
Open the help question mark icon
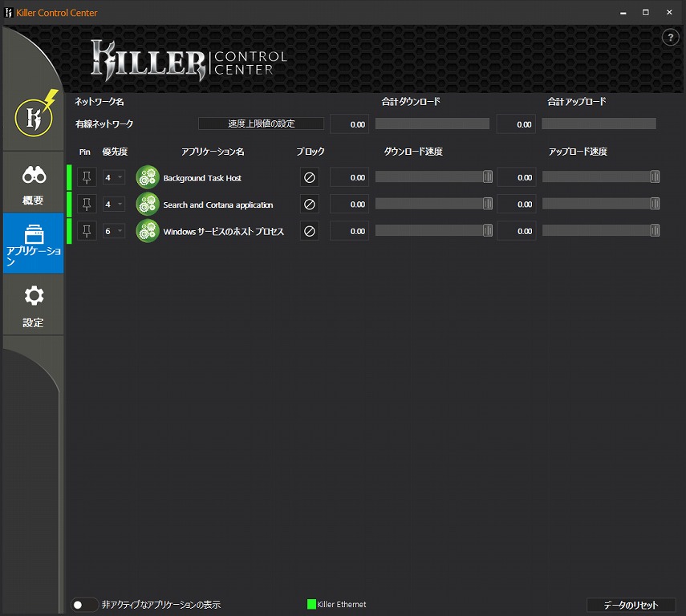[670, 38]
